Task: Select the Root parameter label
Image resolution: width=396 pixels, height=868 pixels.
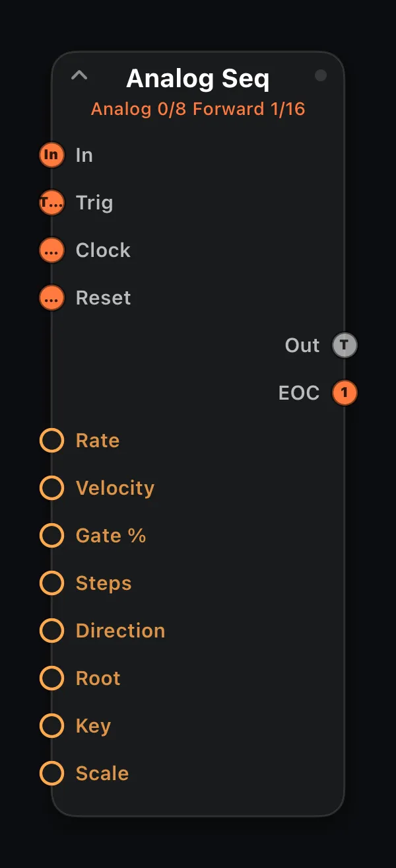Action: click(x=98, y=678)
